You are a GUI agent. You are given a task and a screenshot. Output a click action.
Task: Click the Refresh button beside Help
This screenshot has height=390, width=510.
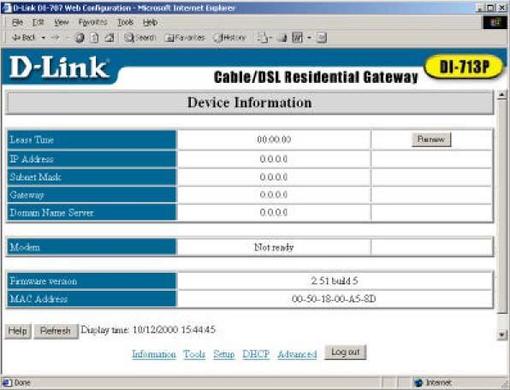click(56, 331)
